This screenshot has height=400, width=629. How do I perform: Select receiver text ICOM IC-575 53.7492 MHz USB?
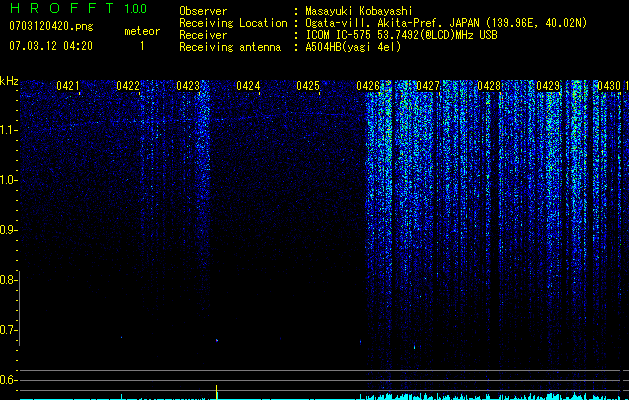pos(401,35)
